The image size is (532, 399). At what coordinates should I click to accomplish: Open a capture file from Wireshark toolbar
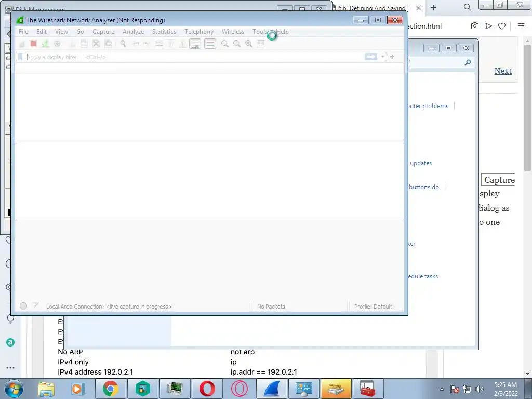coord(72,44)
